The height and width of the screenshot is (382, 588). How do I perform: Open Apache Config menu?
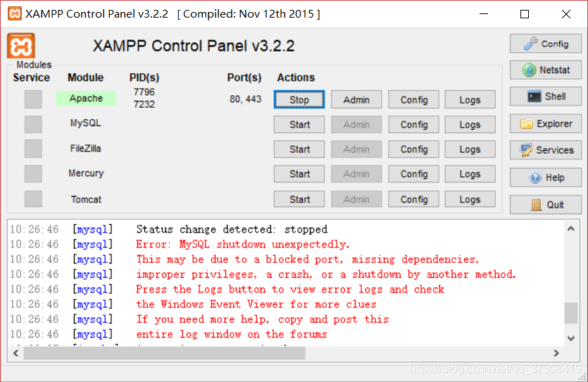pyautogui.click(x=413, y=100)
